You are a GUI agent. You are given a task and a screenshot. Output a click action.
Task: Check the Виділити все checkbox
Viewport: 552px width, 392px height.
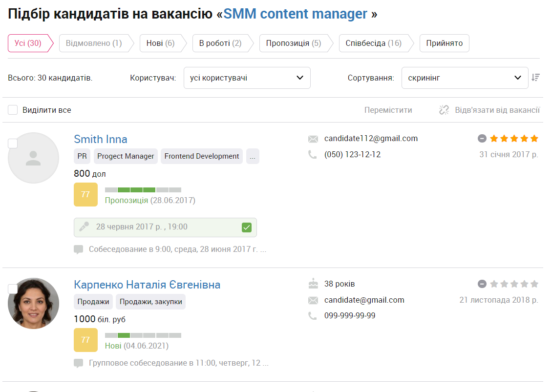click(13, 110)
